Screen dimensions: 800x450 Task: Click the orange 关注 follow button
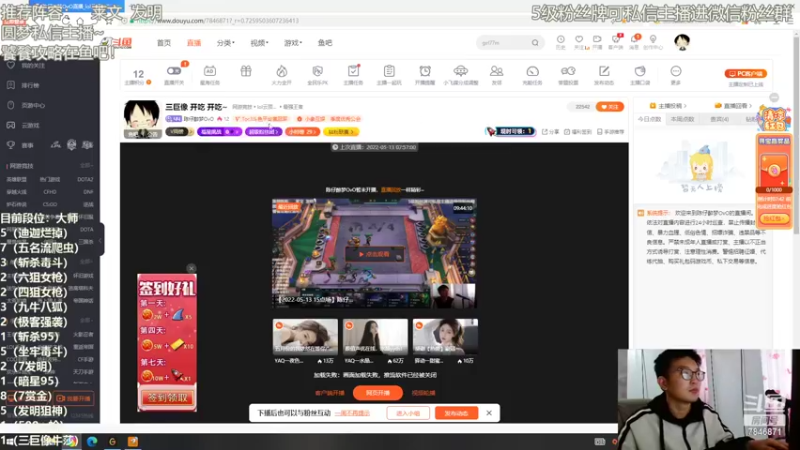click(x=610, y=107)
